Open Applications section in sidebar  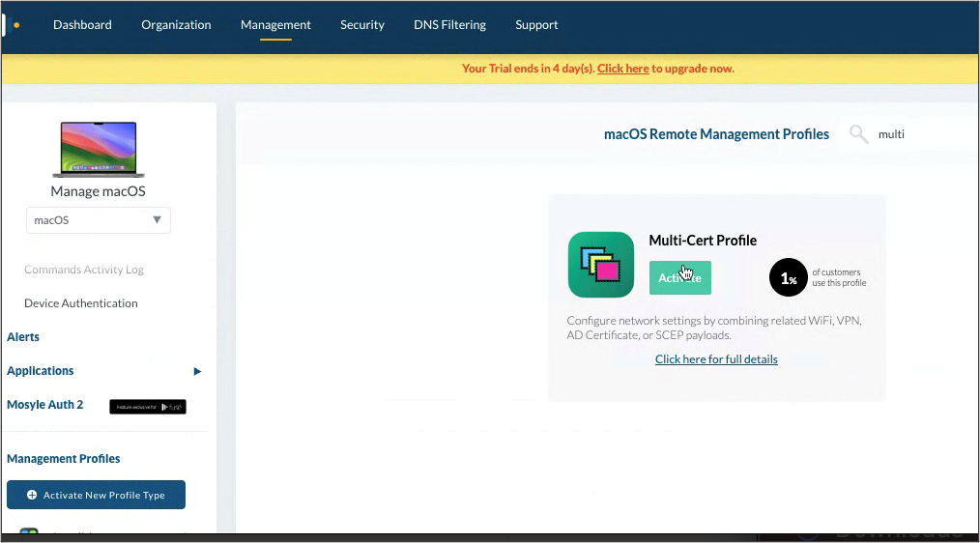40,371
